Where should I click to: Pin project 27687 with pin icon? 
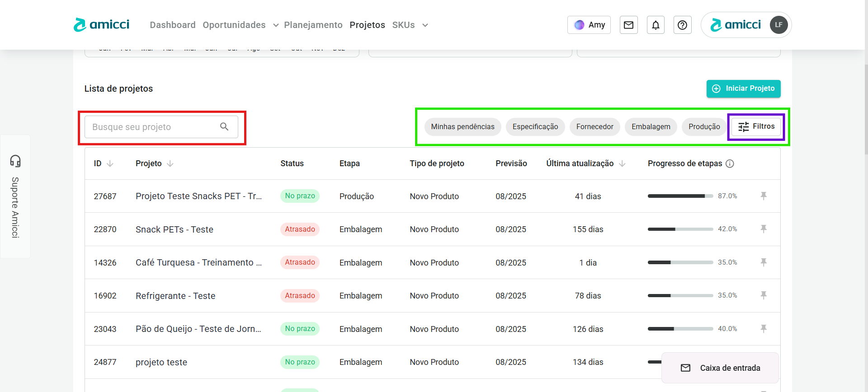[764, 196]
